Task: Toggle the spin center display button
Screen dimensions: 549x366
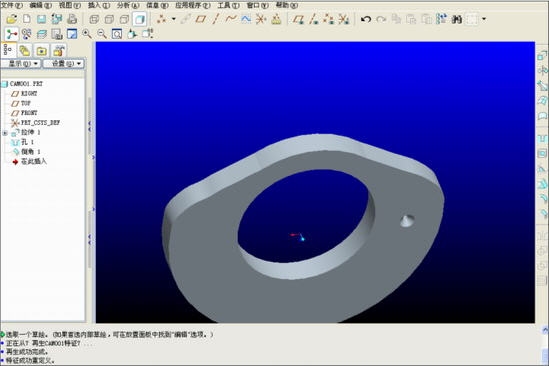Action: pos(12,34)
